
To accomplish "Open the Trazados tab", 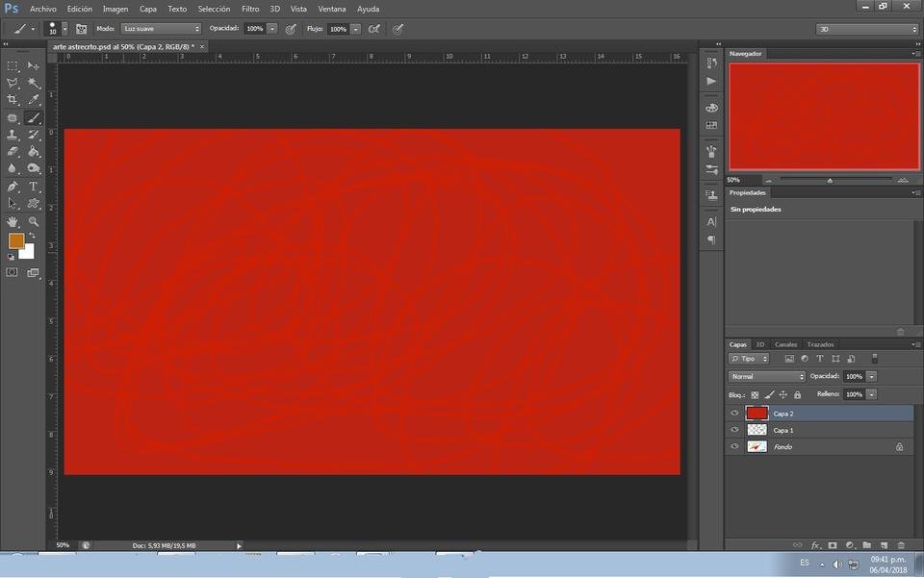I will click(820, 344).
